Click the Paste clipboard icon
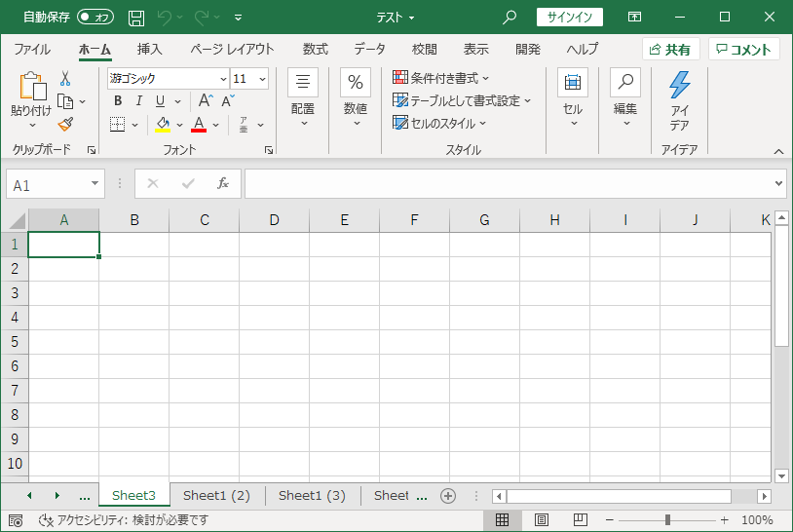 32,86
